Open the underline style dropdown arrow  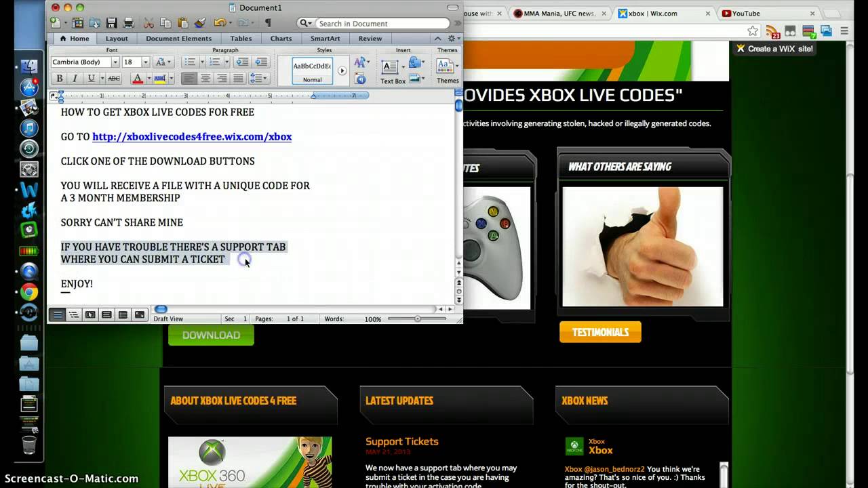click(101, 79)
